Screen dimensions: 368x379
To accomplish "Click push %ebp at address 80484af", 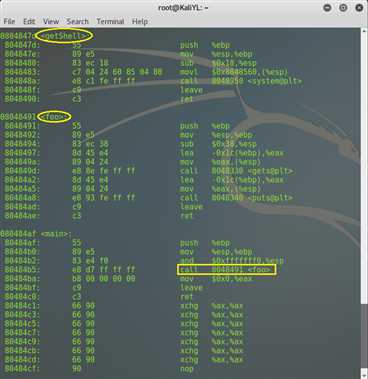I will 205,243.
